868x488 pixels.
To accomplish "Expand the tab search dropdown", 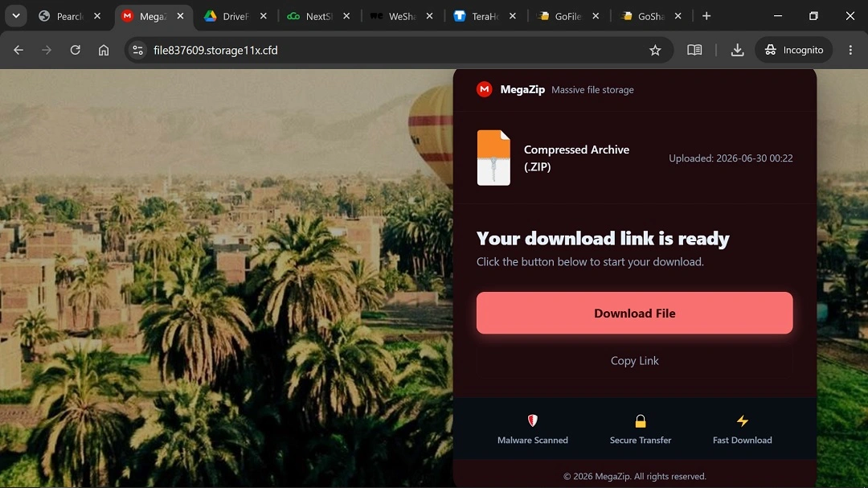I will pyautogui.click(x=16, y=16).
